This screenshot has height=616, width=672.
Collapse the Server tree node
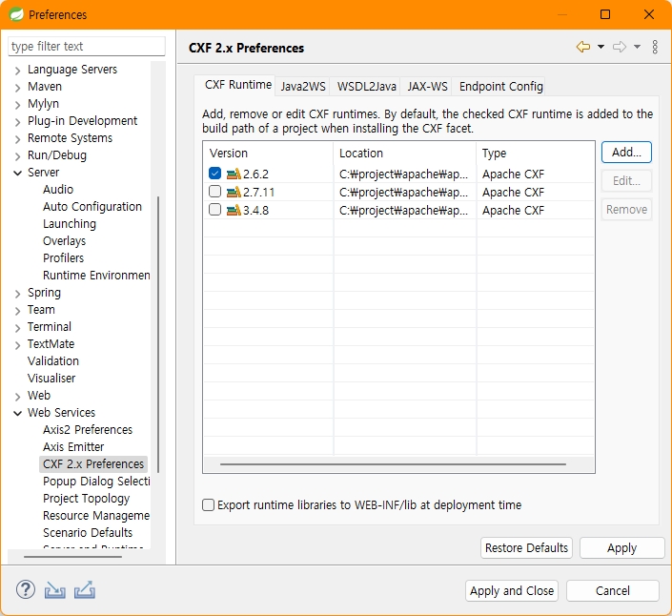pyautogui.click(x=17, y=173)
